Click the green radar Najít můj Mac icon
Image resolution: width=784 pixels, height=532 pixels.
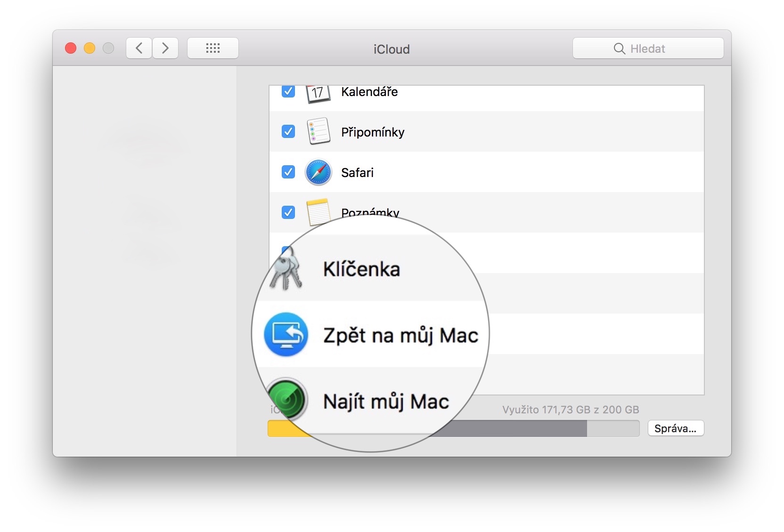pyautogui.click(x=286, y=400)
